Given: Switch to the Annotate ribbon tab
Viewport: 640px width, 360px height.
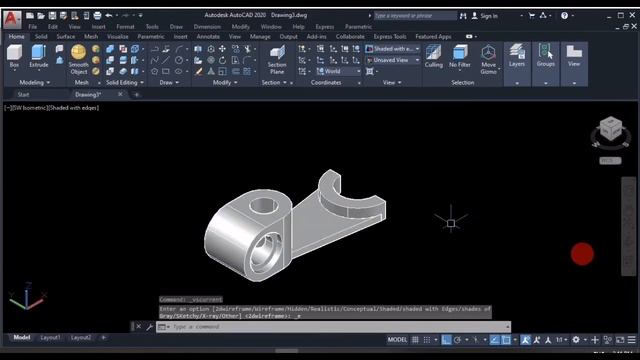Looking at the screenshot, I should (x=208, y=37).
